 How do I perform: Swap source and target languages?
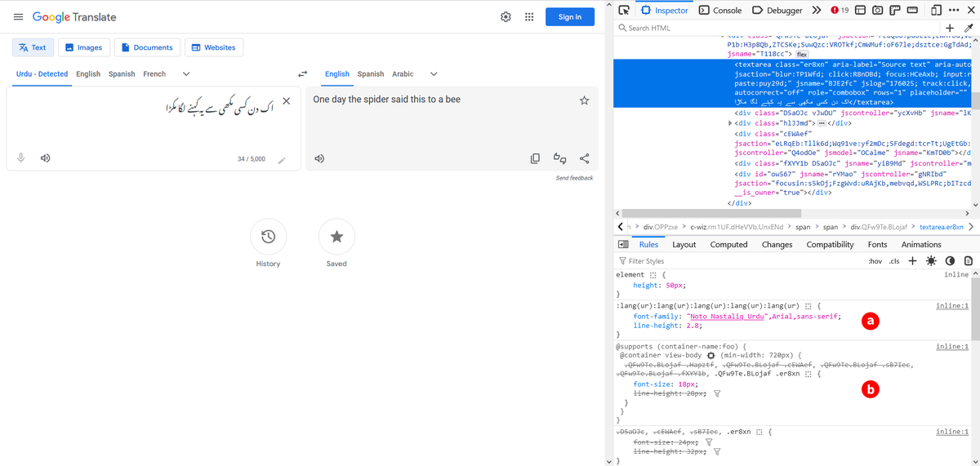tap(302, 74)
